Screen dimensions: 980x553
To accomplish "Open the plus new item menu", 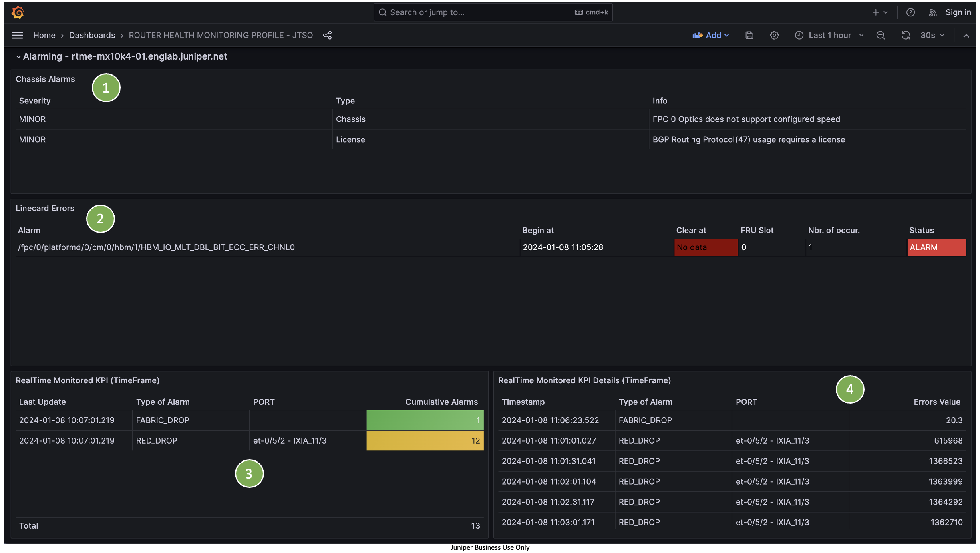I will (x=879, y=12).
